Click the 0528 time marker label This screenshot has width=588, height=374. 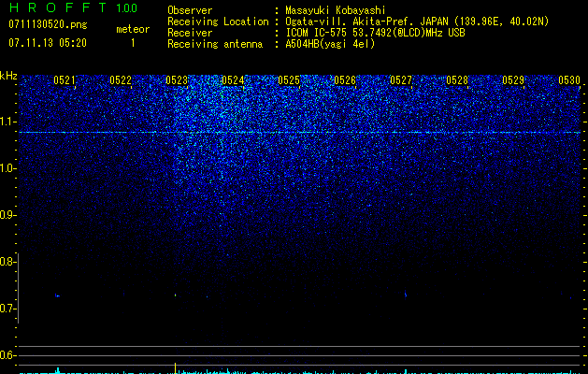(x=457, y=80)
